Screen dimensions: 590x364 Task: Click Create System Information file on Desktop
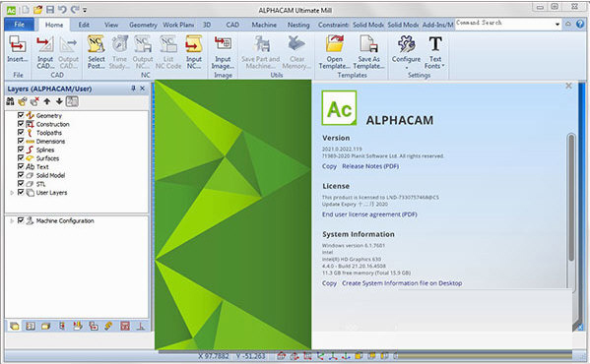coord(402,283)
